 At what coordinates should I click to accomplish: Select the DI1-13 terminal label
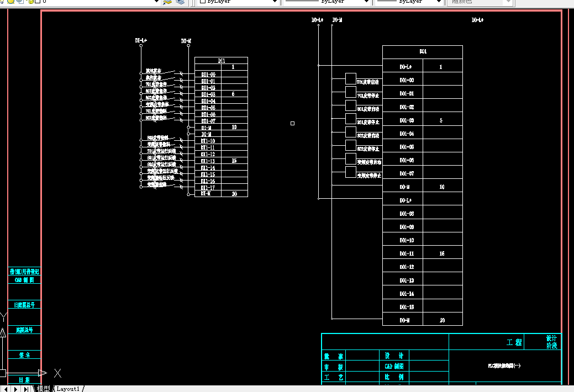[208, 161]
